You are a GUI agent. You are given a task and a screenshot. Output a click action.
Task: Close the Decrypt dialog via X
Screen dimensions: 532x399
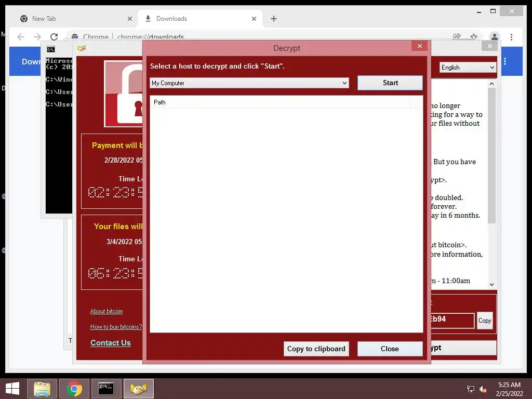tap(420, 46)
